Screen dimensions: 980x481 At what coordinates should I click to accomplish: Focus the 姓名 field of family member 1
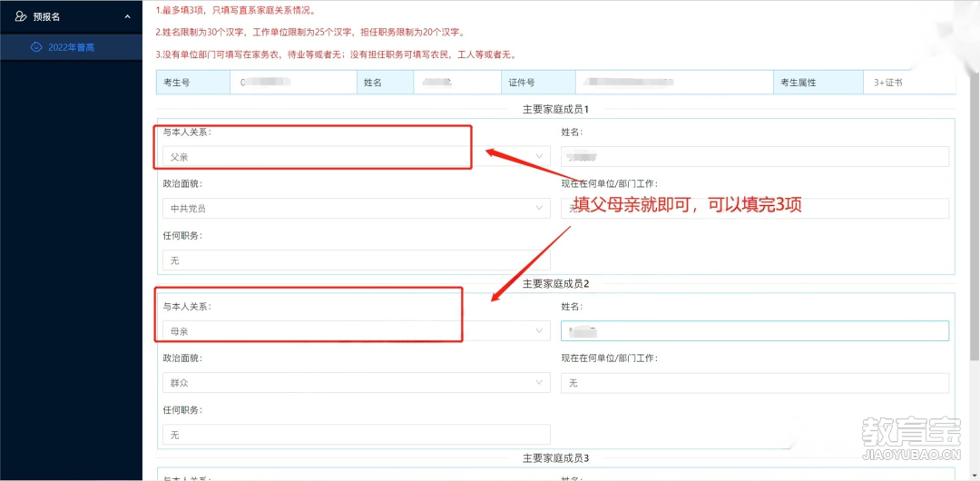pyautogui.click(x=754, y=157)
